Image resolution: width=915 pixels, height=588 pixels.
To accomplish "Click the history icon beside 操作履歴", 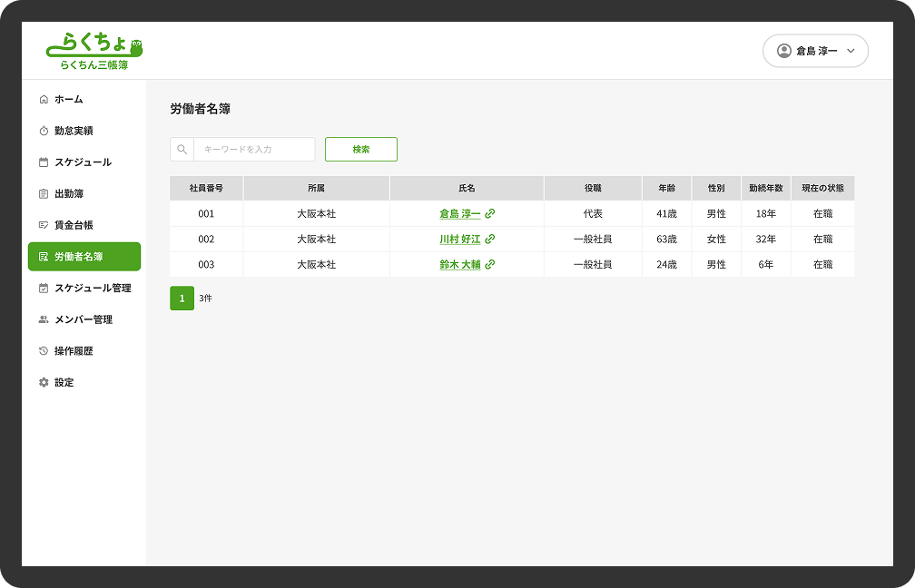I will pyautogui.click(x=44, y=351).
